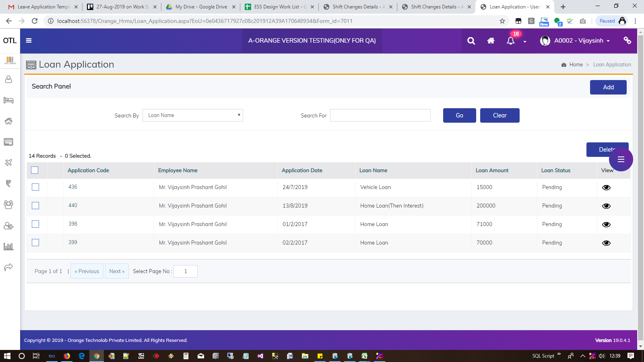
Task: Tick the checkbox for application code 436
Action: pyautogui.click(x=35, y=187)
